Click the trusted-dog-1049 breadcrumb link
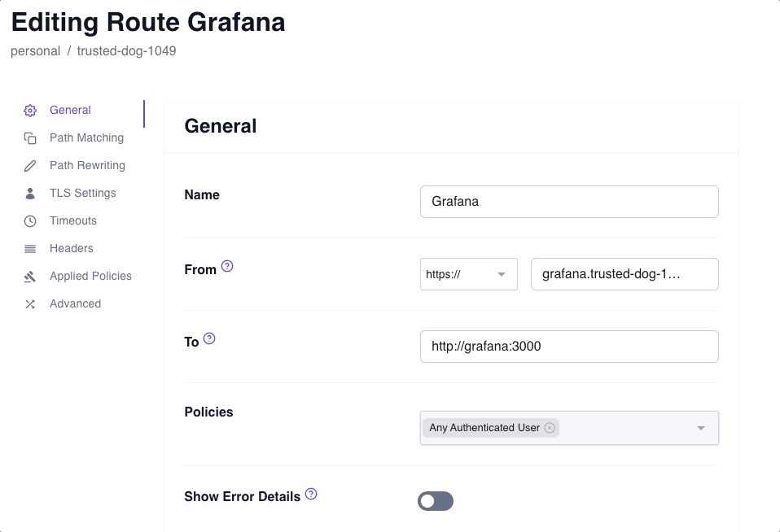This screenshot has height=532, width=780. [x=126, y=50]
